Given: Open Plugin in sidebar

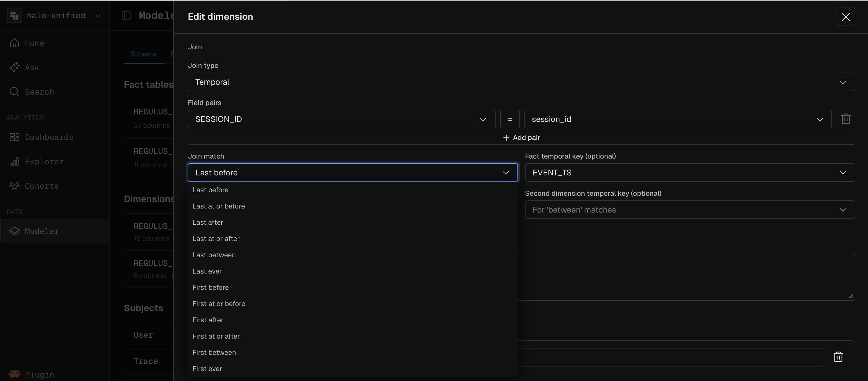Looking at the screenshot, I should click(x=55, y=374).
